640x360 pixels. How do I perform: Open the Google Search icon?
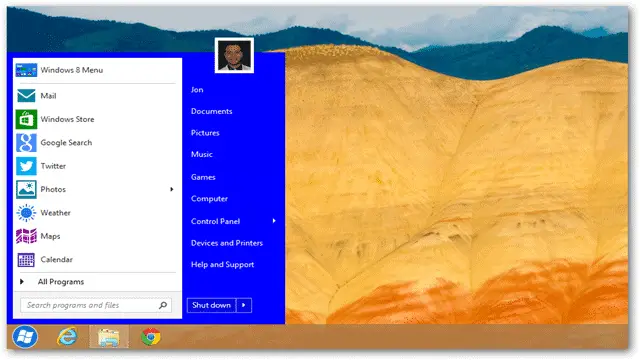26,143
